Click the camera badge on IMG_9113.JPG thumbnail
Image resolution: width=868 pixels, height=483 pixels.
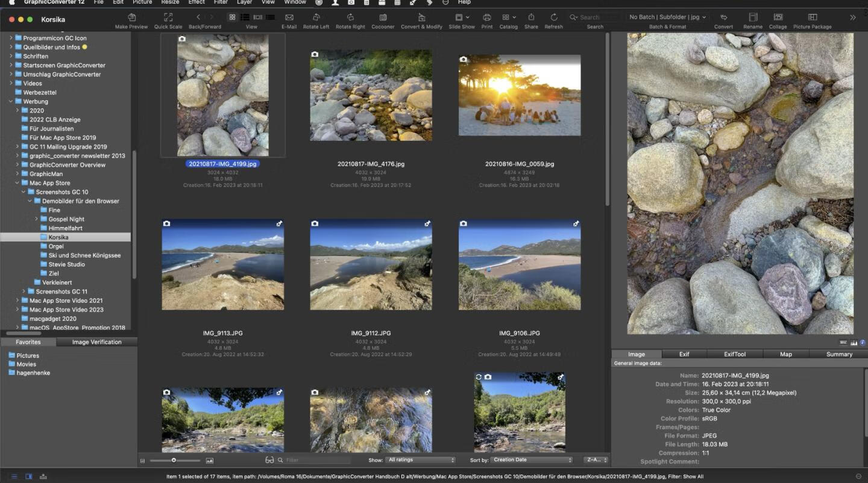167,223
